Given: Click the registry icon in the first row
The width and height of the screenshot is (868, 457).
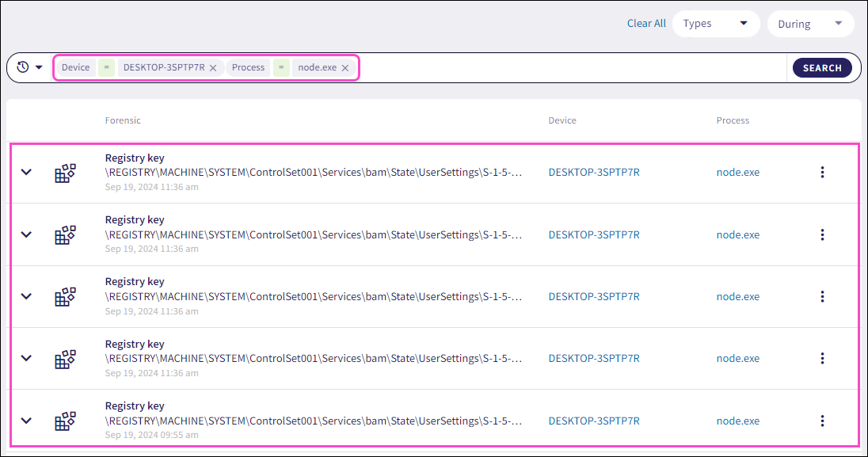Looking at the screenshot, I should 64,173.
